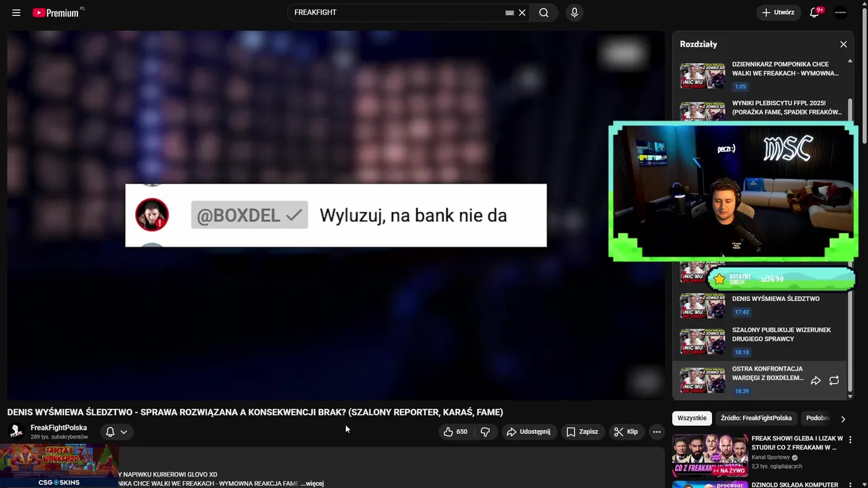Open the FreakFightPolska channel name link
This screenshot has height=488, width=868.
click(x=58, y=428)
